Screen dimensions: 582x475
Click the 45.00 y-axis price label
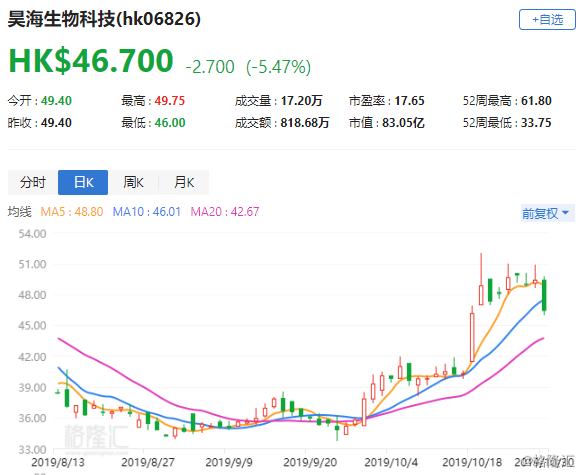click(x=32, y=326)
